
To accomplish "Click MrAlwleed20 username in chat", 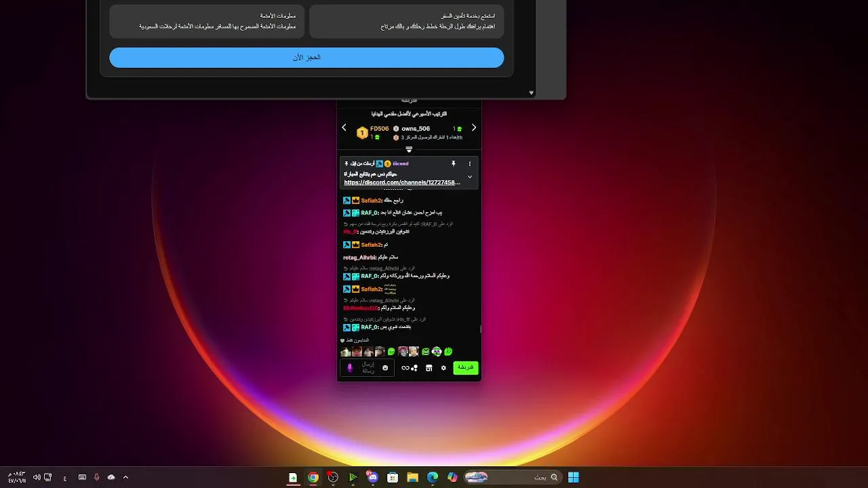I will pyautogui.click(x=361, y=308).
